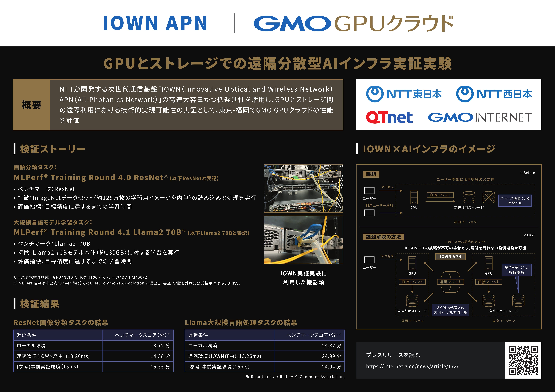
Task: Click the ベンチマーク:ResNet bullet
Action: click(44, 189)
